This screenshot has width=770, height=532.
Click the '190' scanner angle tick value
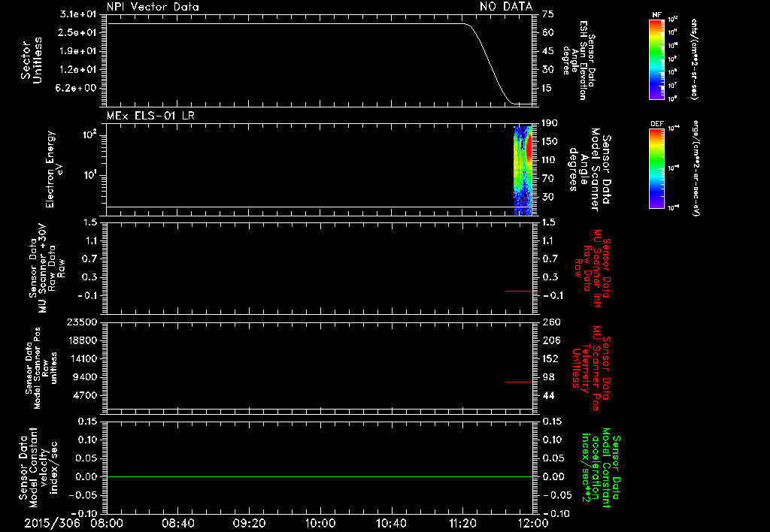point(550,123)
